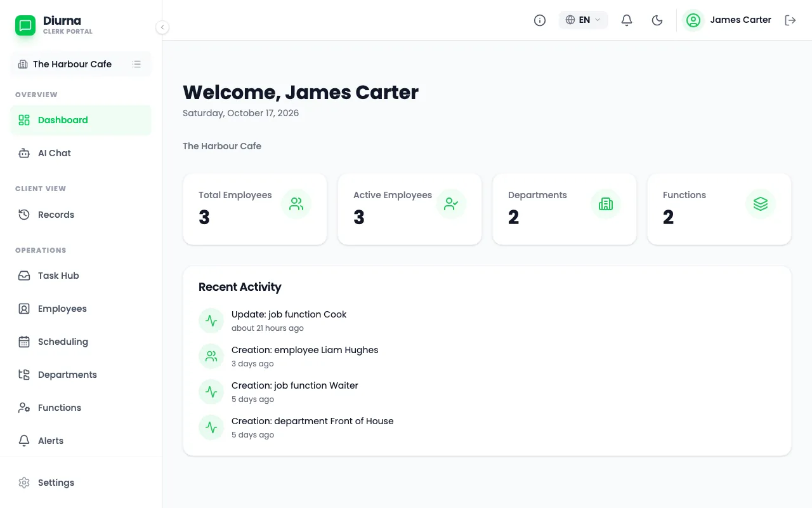Image resolution: width=812 pixels, height=508 pixels.
Task: Click the Departments tree icon
Action: pyautogui.click(x=24, y=375)
